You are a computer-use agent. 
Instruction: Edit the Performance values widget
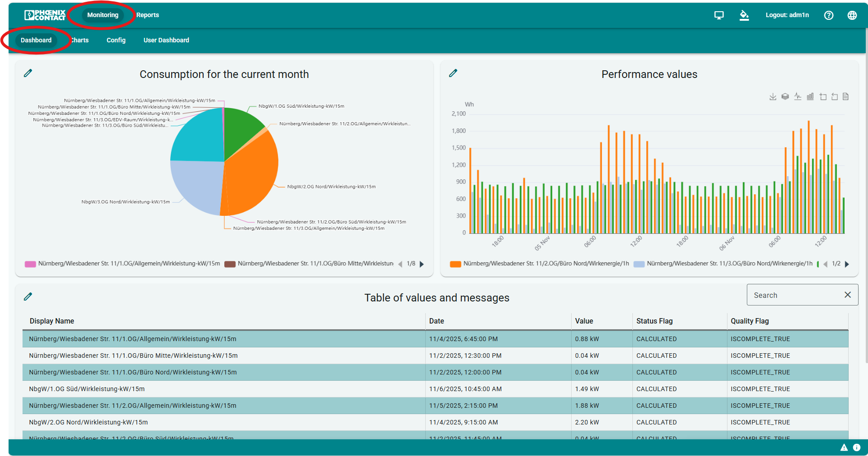[453, 73]
